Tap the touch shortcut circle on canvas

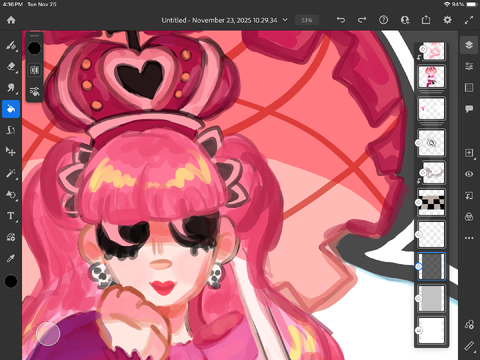(48, 334)
